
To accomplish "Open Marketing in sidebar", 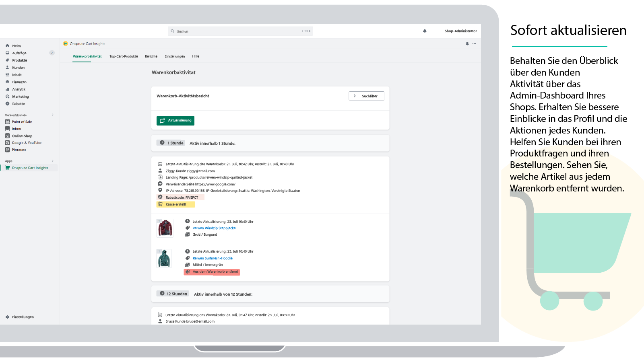I will [20, 97].
